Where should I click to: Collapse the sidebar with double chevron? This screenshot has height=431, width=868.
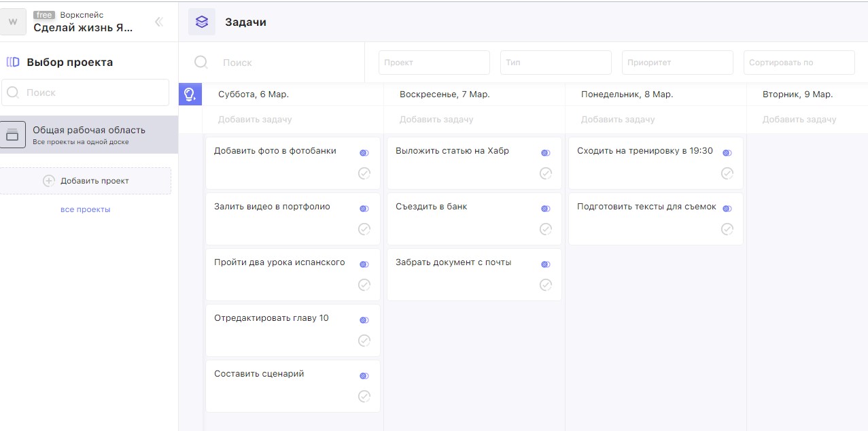point(159,22)
